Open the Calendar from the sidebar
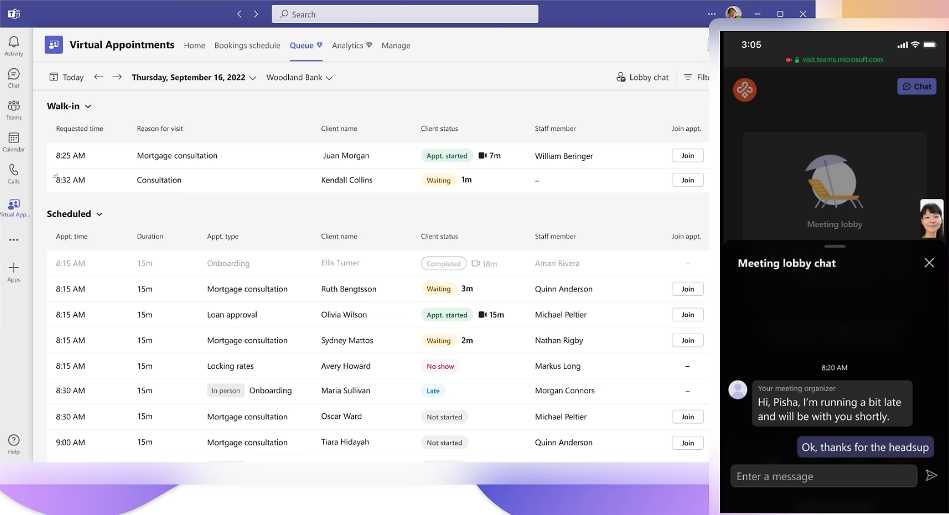Image resolution: width=949 pixels, height=515 pixels. (x=13, y=142)
